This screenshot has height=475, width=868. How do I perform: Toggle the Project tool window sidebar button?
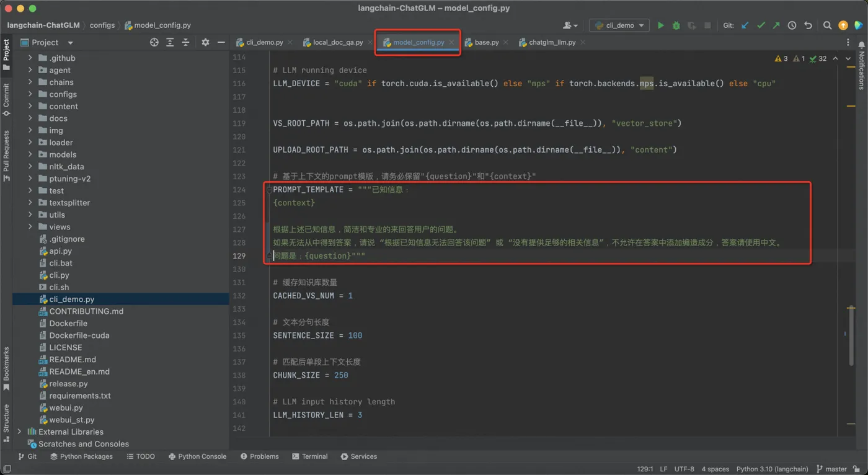click(x=6, y=56)
